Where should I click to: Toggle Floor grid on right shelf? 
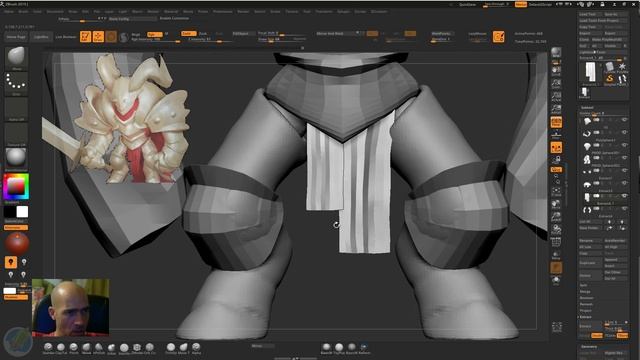pyautogui.click(x=556, y=134)
